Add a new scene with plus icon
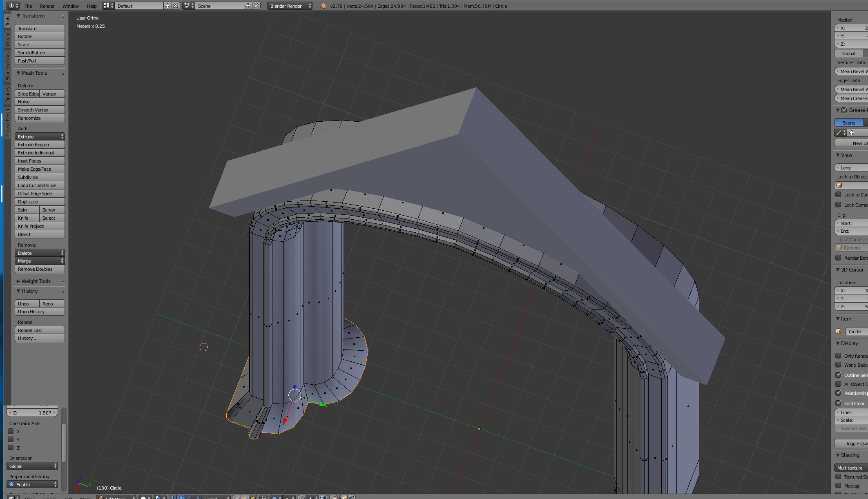 pos(248,6)
